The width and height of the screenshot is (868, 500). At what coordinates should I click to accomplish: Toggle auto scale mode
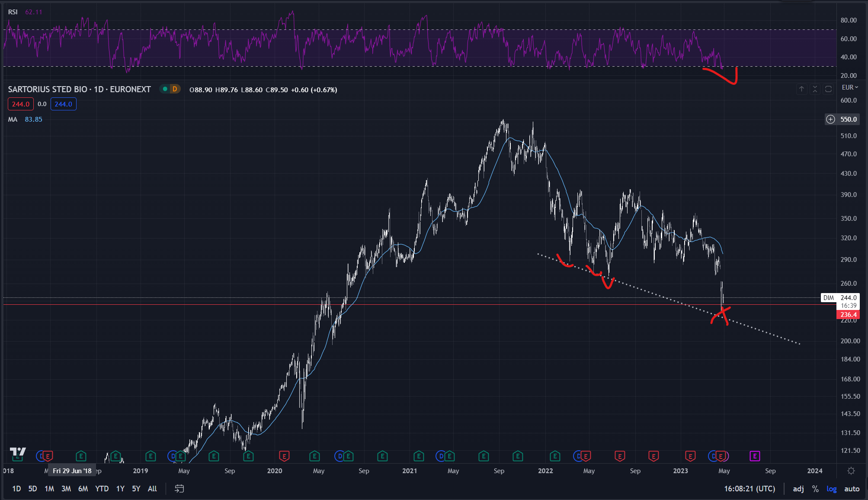pyautogui.click(x=852, y=489)
